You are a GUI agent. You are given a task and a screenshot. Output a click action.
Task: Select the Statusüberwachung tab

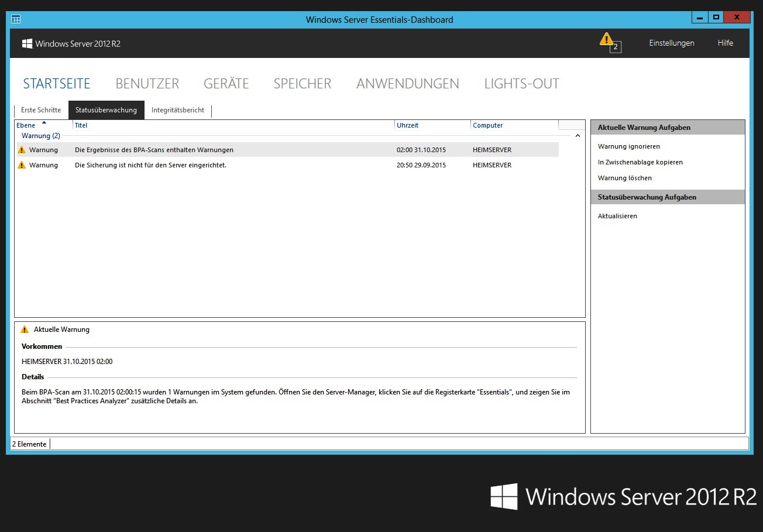(106, 110)
